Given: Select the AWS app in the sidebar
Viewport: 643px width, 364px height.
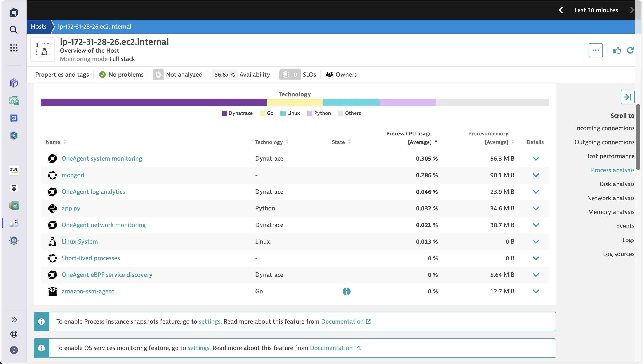Looking at the screenshot, I should pyautogui.click(x=14, y=170).
